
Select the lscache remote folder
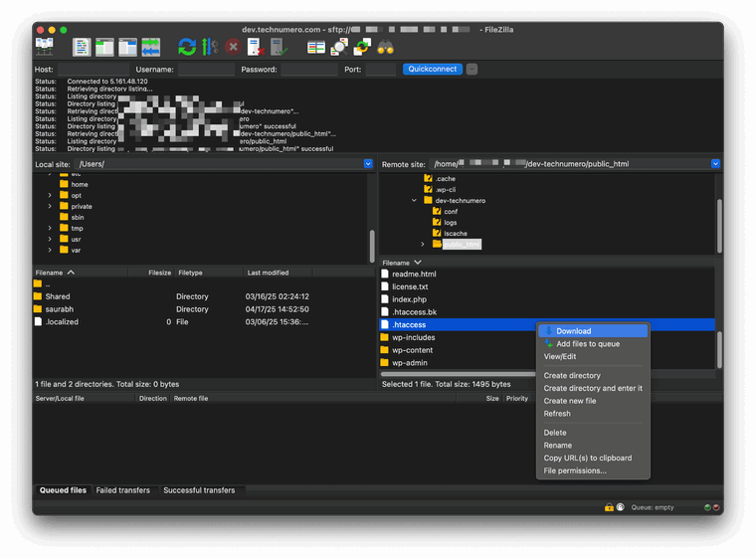tap(451, 234)
